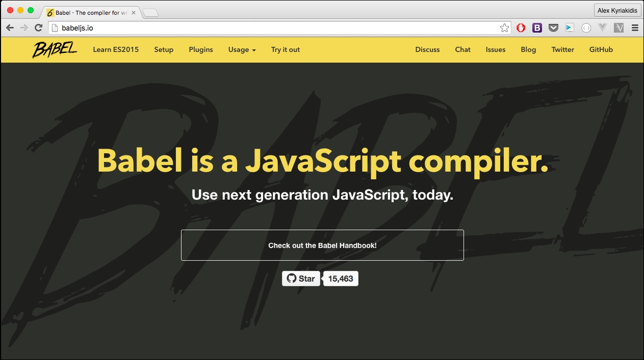
Task: Open the Issues link
Action: 496,49
